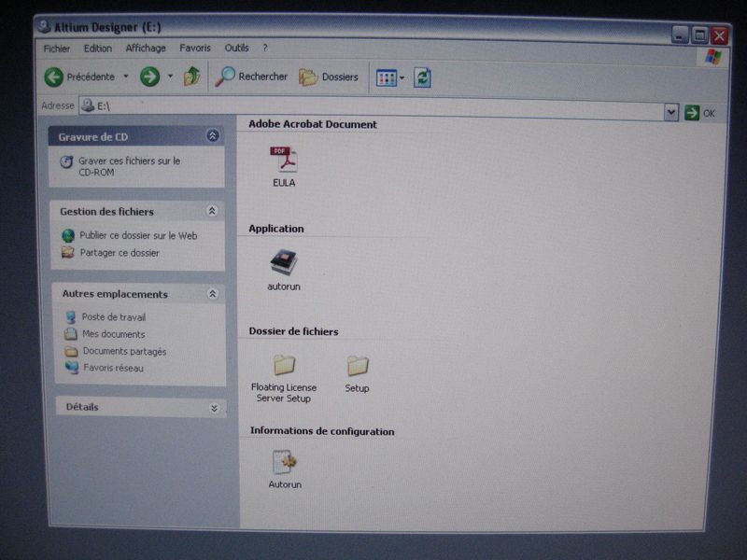Viewport: 747px width, 560px height.
Task: Open the Rechercher search pane
Action: click(x=251, y=77)
